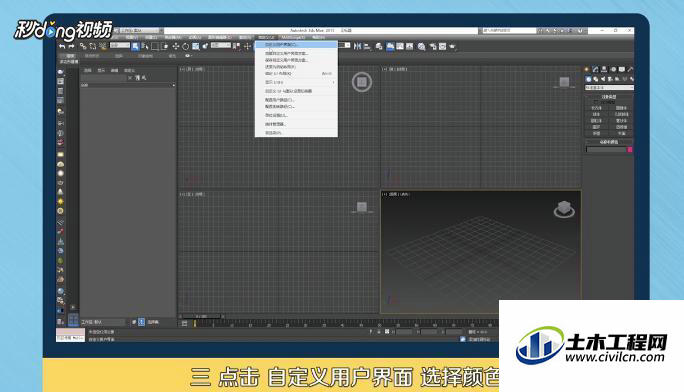
Task: Click the object name field beside swatch
Action: tap(606, 150)
